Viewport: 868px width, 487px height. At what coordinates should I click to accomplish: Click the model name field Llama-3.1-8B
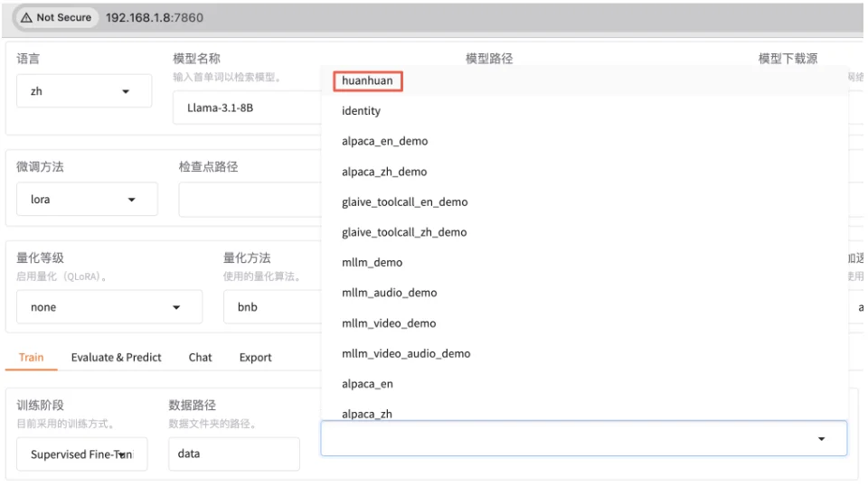[x=244, y=108]
